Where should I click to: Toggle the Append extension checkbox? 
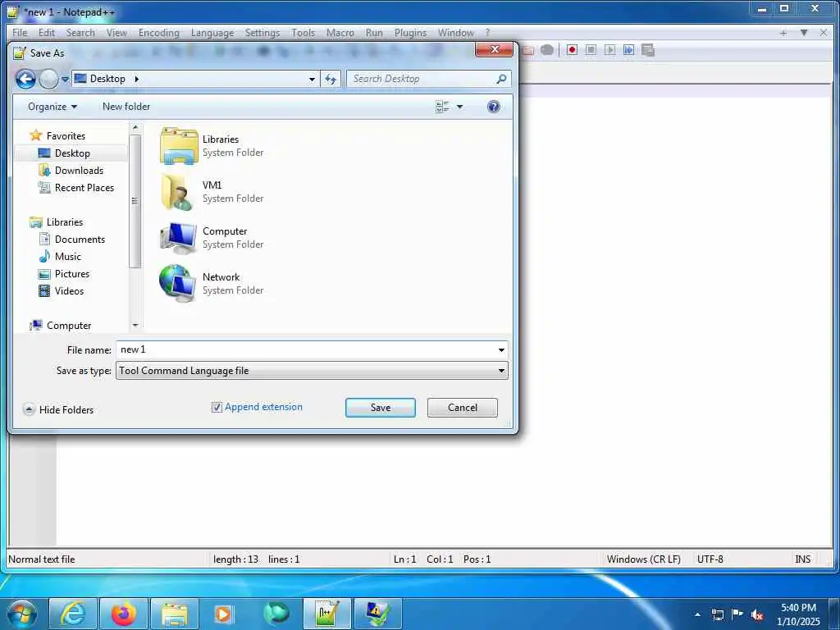(217, 407)
